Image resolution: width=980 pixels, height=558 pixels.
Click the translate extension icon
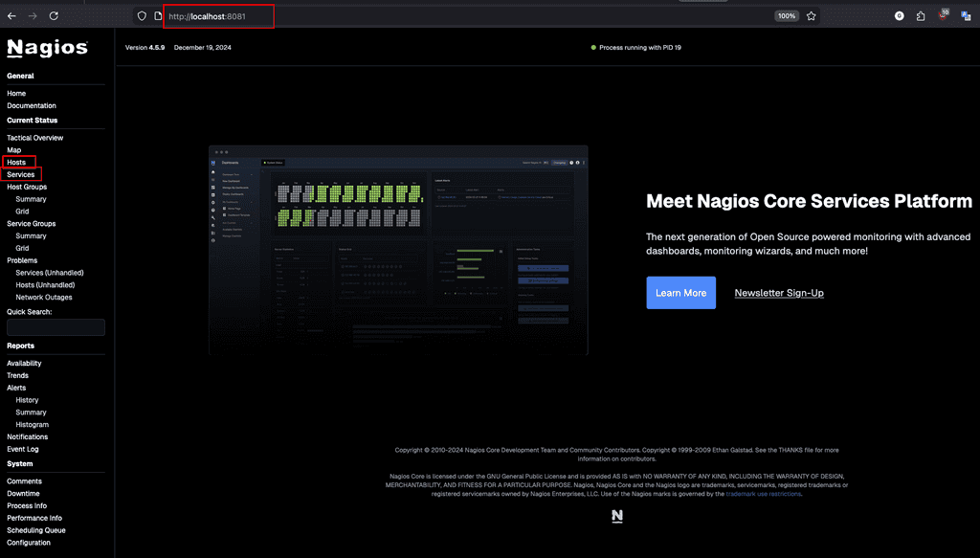[x=967, y=15]
